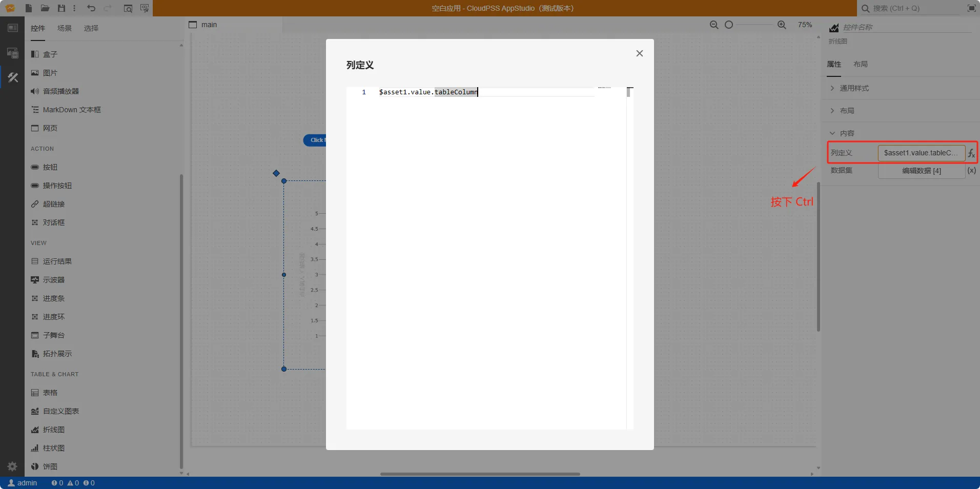Select the 音频播放器 widget

point(55,91)
